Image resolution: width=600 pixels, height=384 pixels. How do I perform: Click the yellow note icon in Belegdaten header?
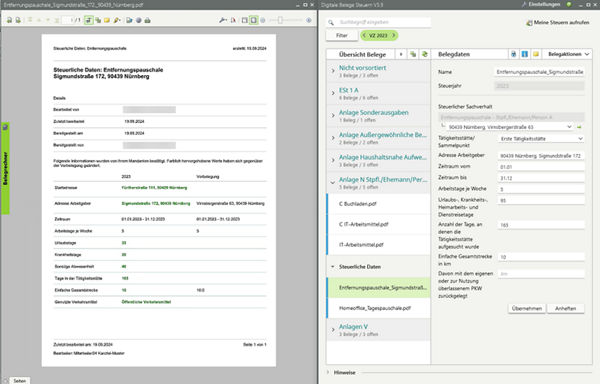click(x=536, y=54)
